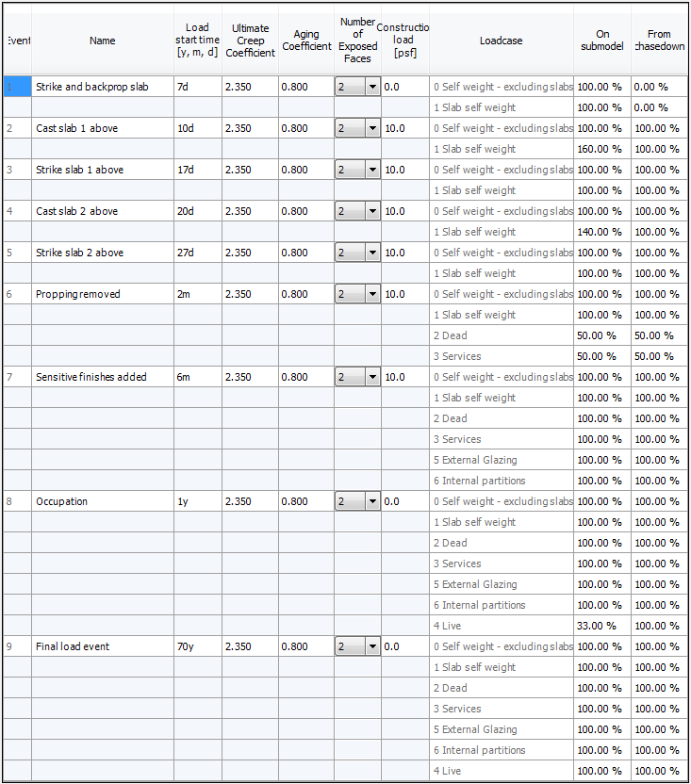This screenshot has height=784, width=691.
Task: Open Exposed Faces dropdown for Occupation event
Action: [372, 501]
